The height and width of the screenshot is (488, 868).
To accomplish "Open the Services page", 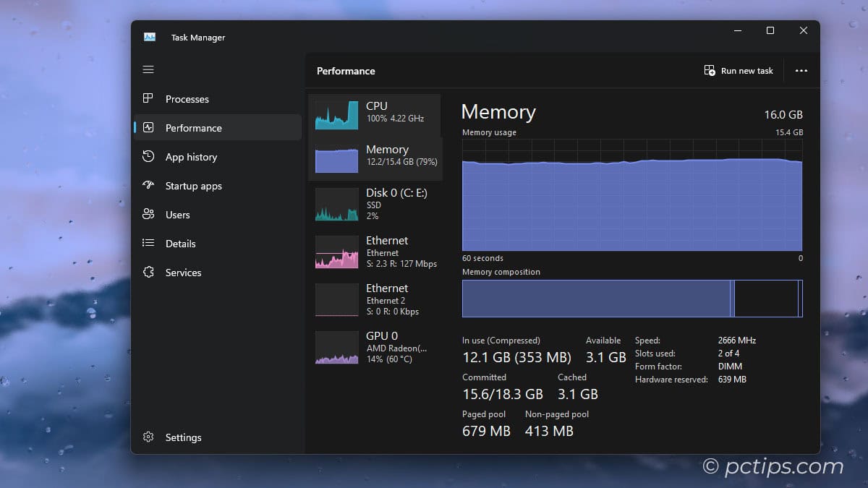I will (183, 273).
